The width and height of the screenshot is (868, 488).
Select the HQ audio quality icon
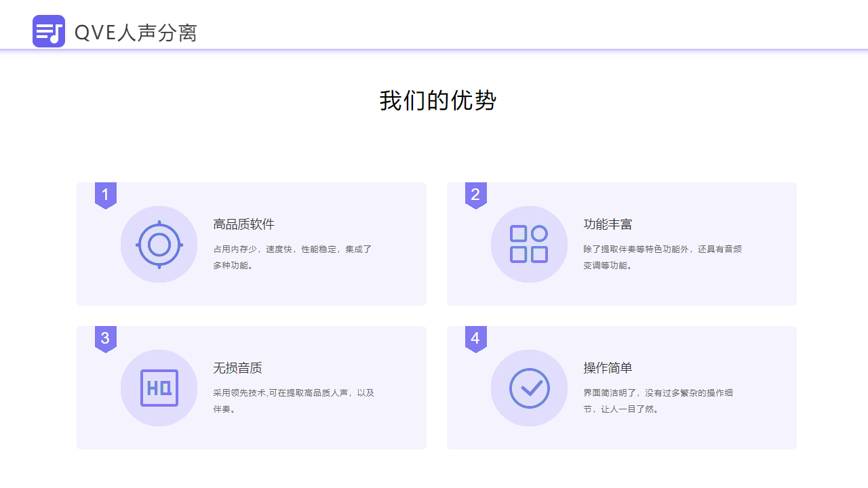click(159, 388)
